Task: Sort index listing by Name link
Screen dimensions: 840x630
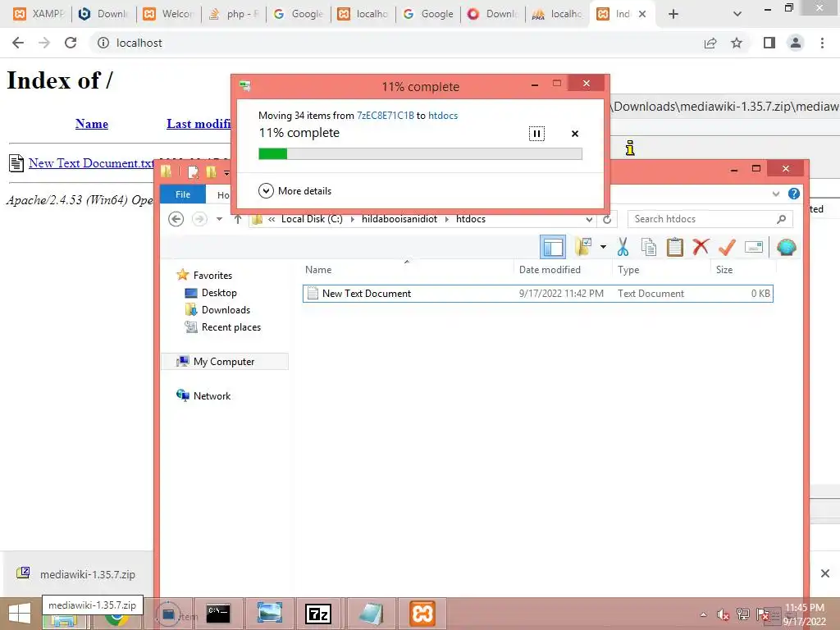Action: click(x=92, y=124)
